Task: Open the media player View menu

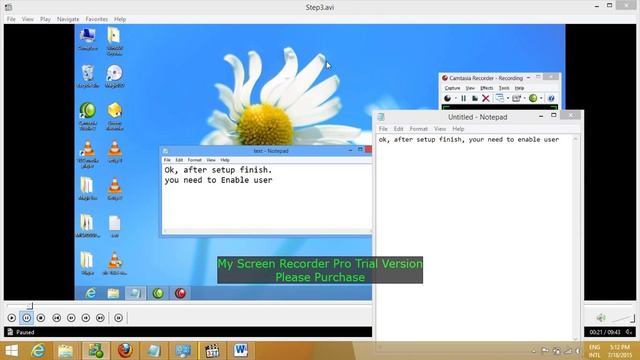Action: [x=28, y=19]
